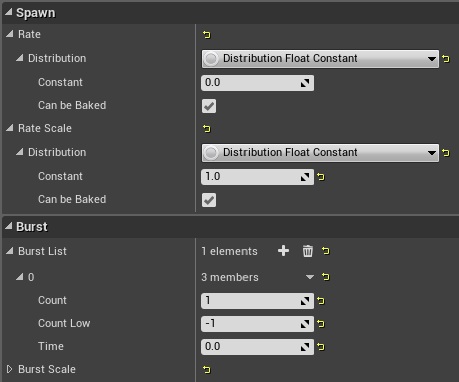This screenshot has width=459, height=382.
Task: Reset Burst Time value to default
Action: pos(321,347)
